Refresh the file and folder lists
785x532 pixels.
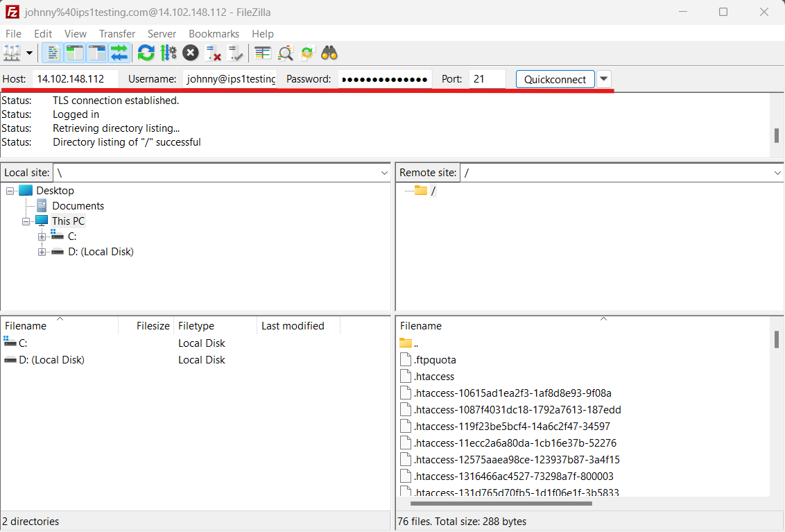pyautogui.click(x=146, y=53)
